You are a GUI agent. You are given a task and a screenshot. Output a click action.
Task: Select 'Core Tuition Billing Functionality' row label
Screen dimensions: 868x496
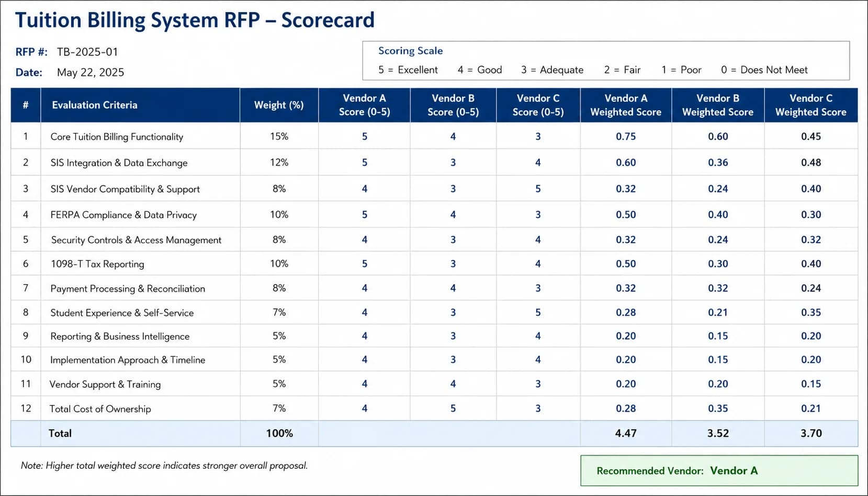(x=117, y=137)
